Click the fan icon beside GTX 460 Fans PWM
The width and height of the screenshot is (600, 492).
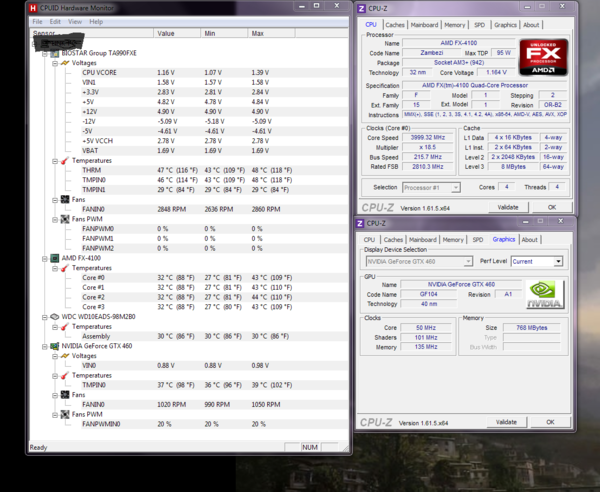[x=65, y=414]
